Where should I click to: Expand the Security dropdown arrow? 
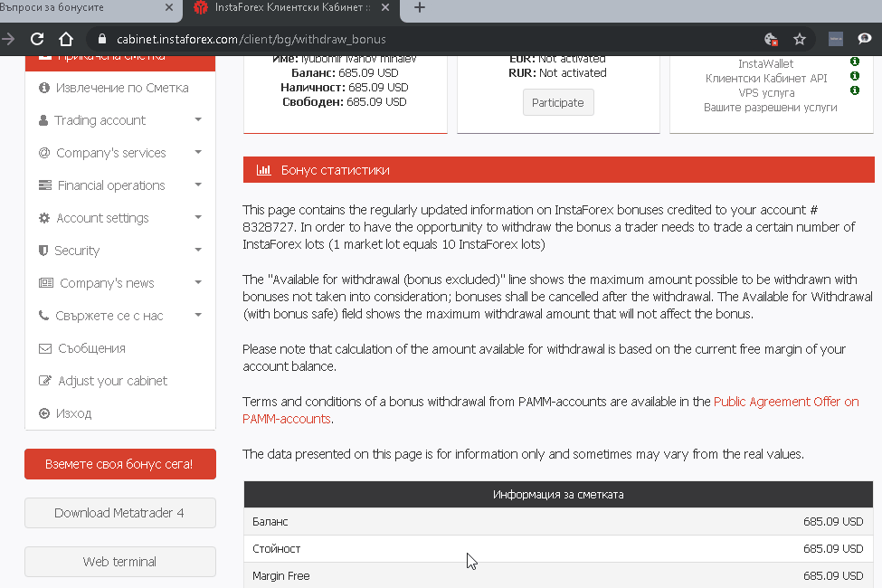click(x=198, y=250)
